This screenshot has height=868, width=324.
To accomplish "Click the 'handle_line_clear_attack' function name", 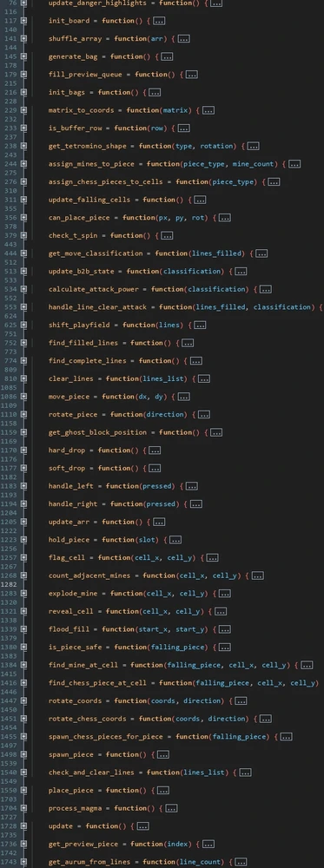I will click(x=97, y=307).
